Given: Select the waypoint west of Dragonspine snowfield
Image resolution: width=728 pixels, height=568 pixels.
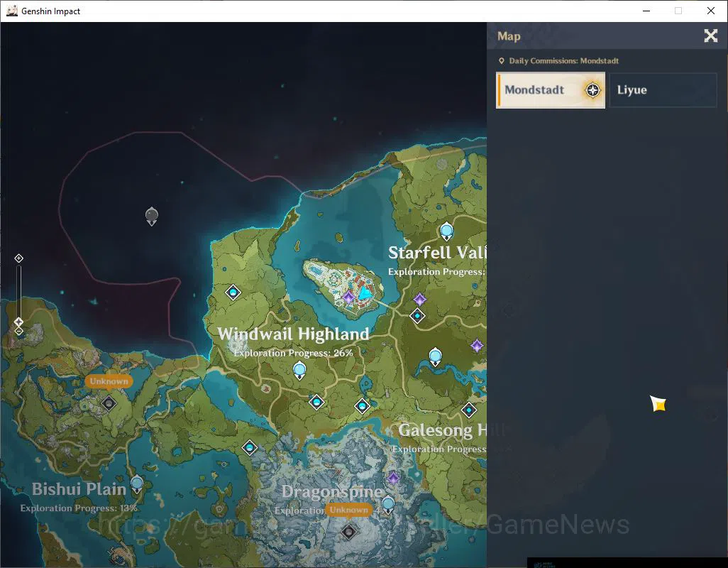Looking at the screenshot, I should 250,448.
